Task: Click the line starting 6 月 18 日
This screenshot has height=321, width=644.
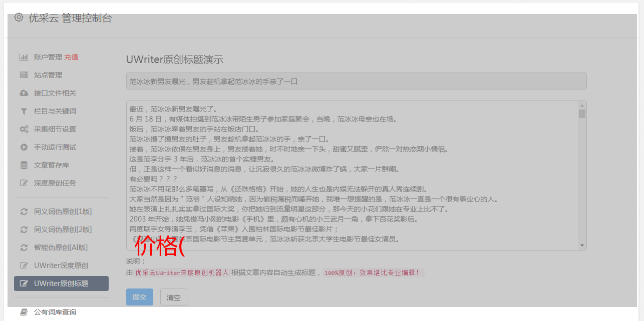Action: (263, 119)
